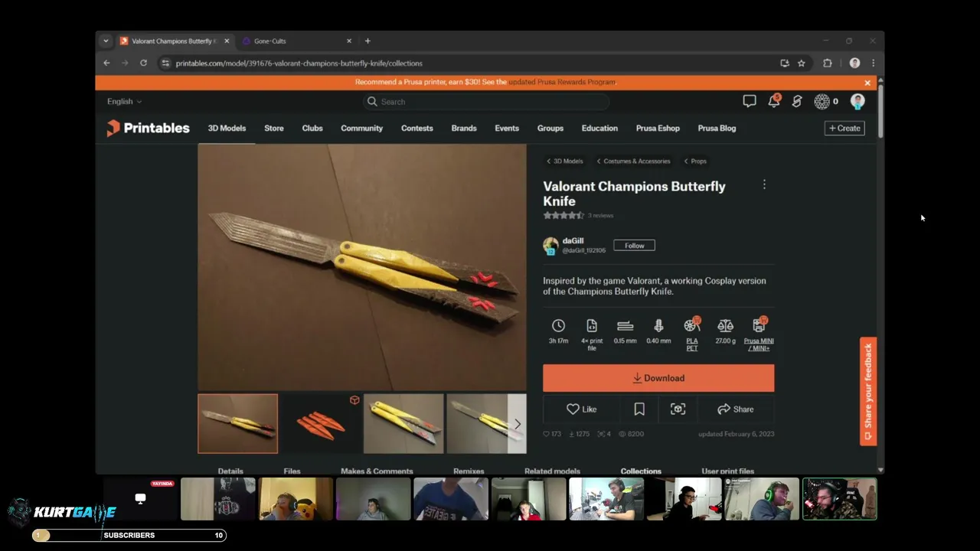Share the model

[x=736, y=409]
